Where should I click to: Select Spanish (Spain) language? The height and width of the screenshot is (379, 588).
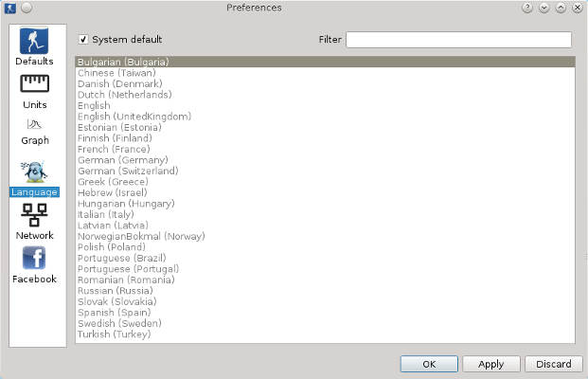pyautogui.click(x=325, y=313)
